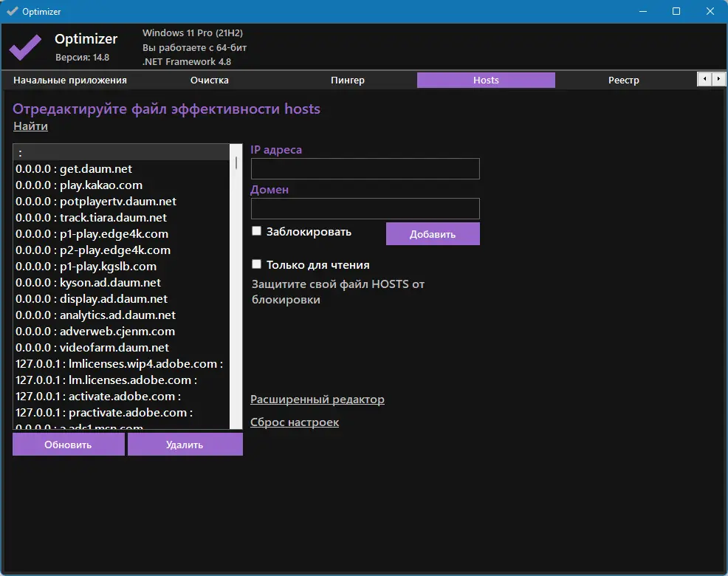This screenshot has width=728, height=576.
Task: Click the Удалить button
Action: (185, 445)
